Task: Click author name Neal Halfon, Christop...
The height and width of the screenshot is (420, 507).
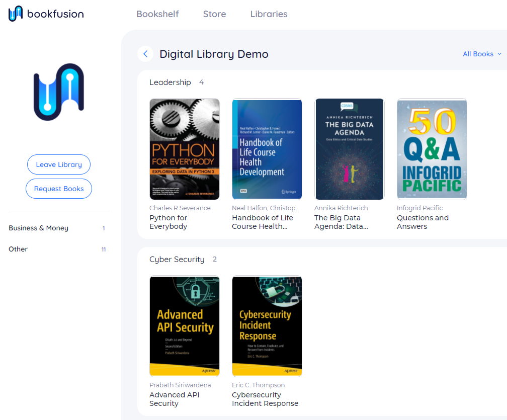Action: [x=266, y=208]
